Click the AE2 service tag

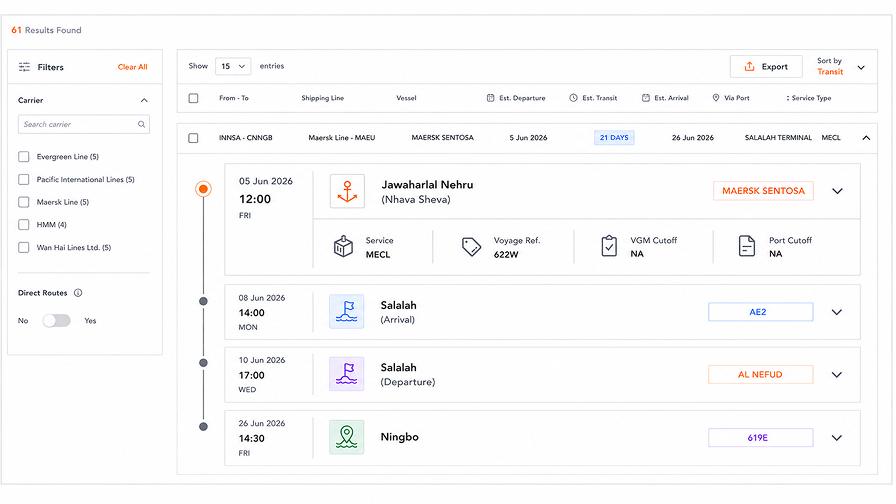click(x=760, y=312)
